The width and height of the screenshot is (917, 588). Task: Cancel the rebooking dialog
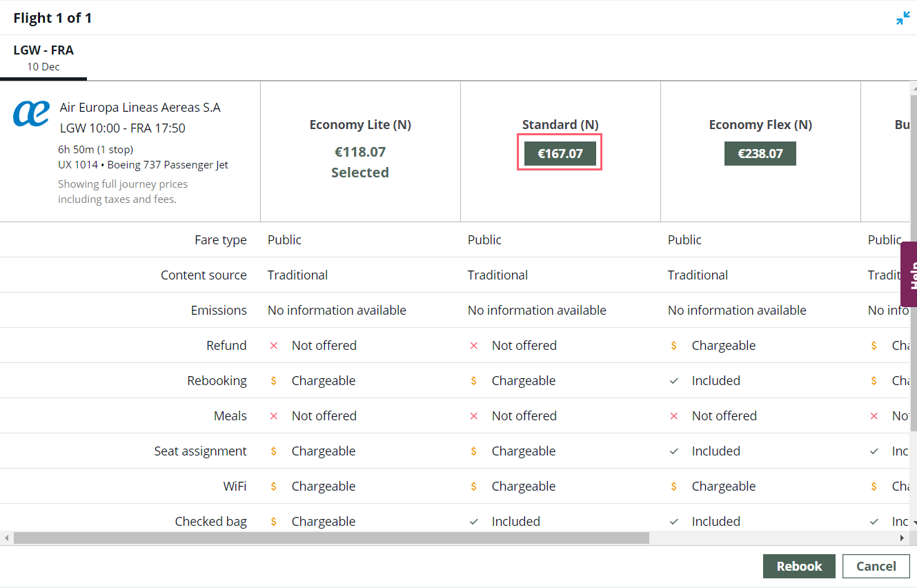tap(876, 566)
